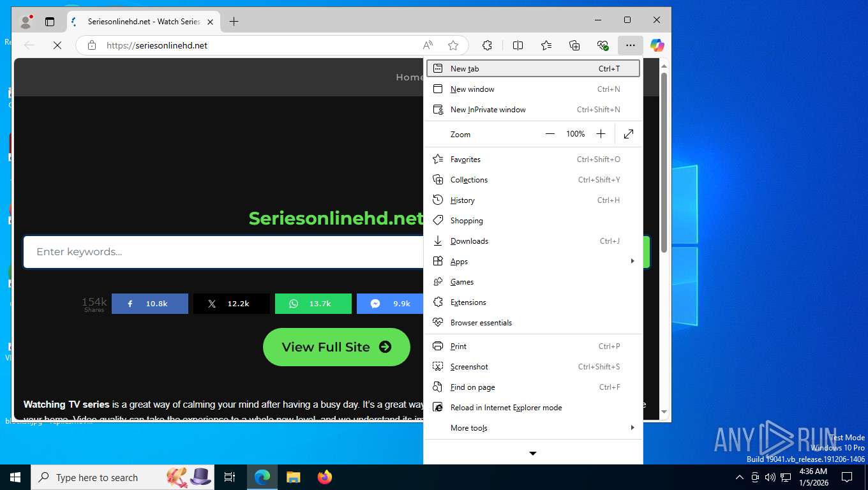The width and height of the screenshot is (868, 490).
Task: Click the Enter keywords search field
Action: (223, 252)
